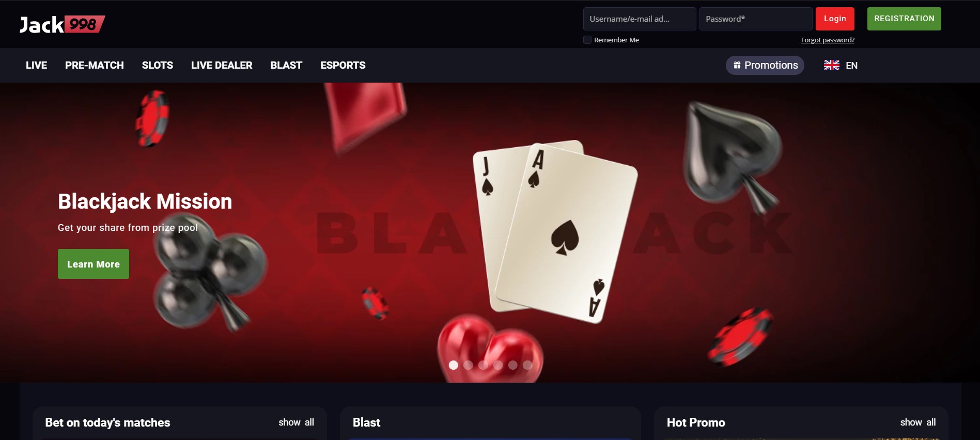Focus the Password input field

(756, 19)
